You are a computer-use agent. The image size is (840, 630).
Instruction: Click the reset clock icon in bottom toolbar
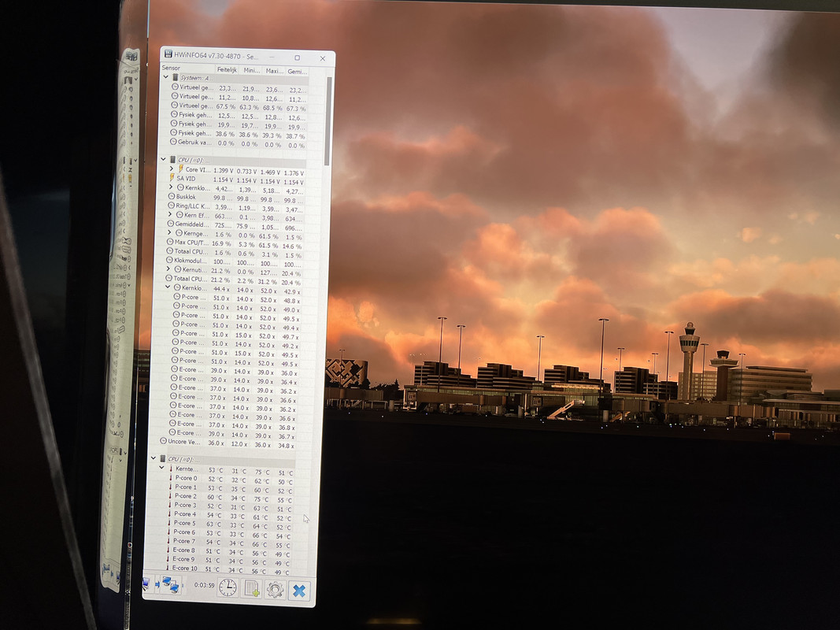click(x=228, y=587)
